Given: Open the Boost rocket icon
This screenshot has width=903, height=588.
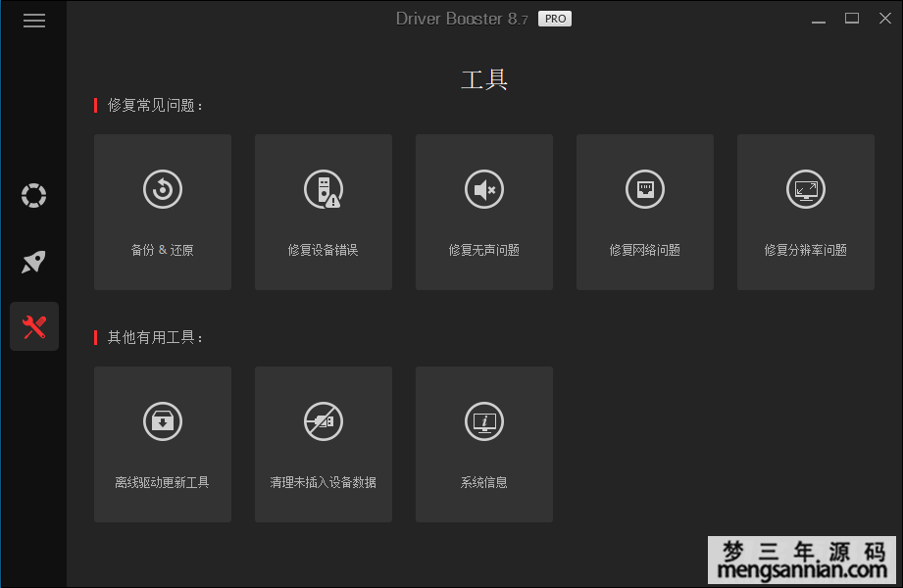Looking at the screenshot, I should tap(34, 262).
